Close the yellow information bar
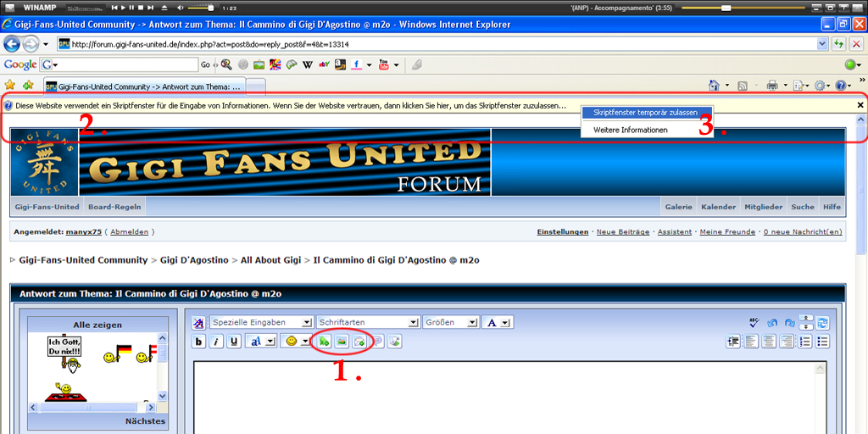 pyautogui.click(x=860, y=104)
